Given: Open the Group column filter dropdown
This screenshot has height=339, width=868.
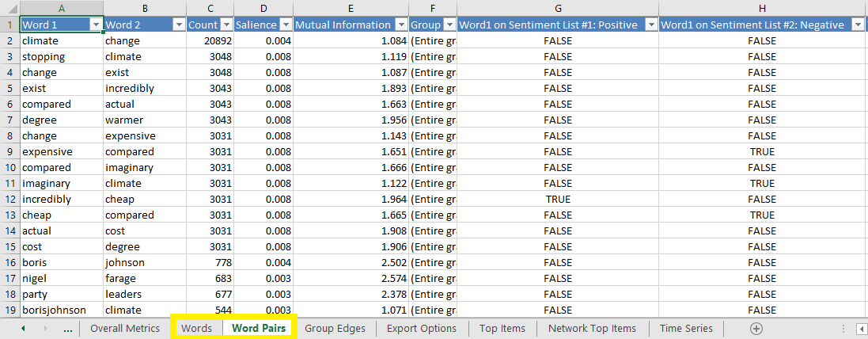Looking at the screenshot, I should (449, 25).
